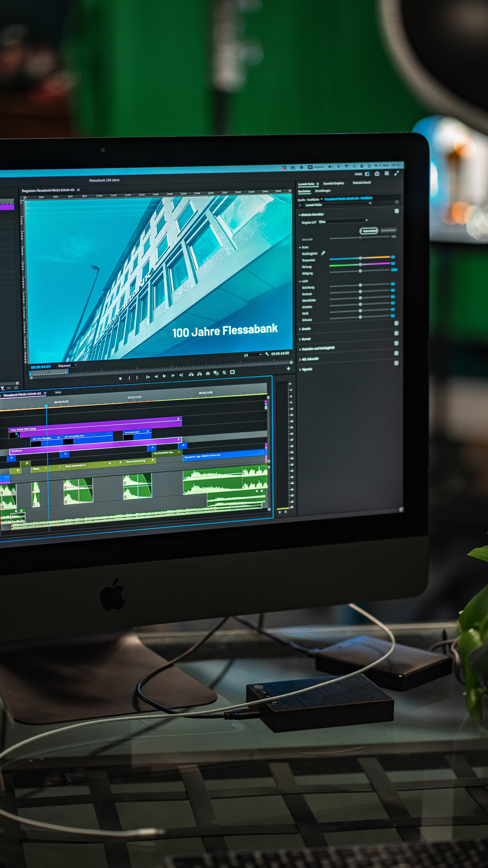Toggle the Farbräder und Farbabgleich checkbox
The width and height of the screenshot is (488, 868).
[x=396, y=343]
